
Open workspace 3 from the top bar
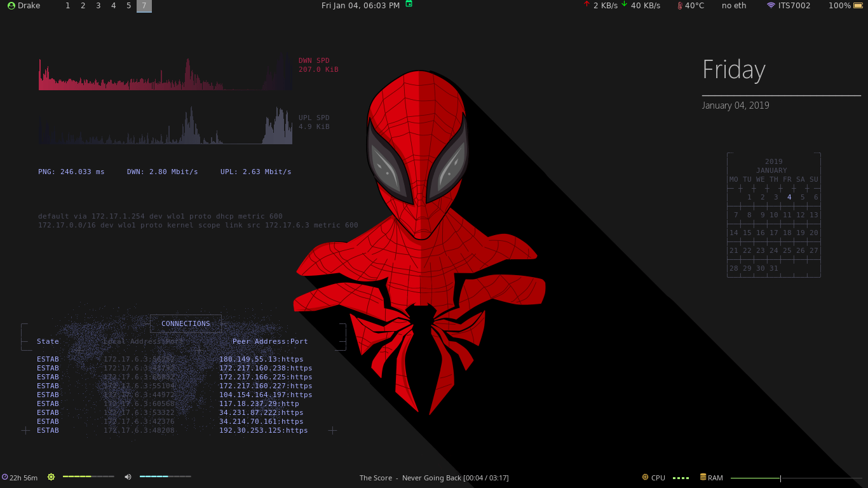[x=98, y=6]
